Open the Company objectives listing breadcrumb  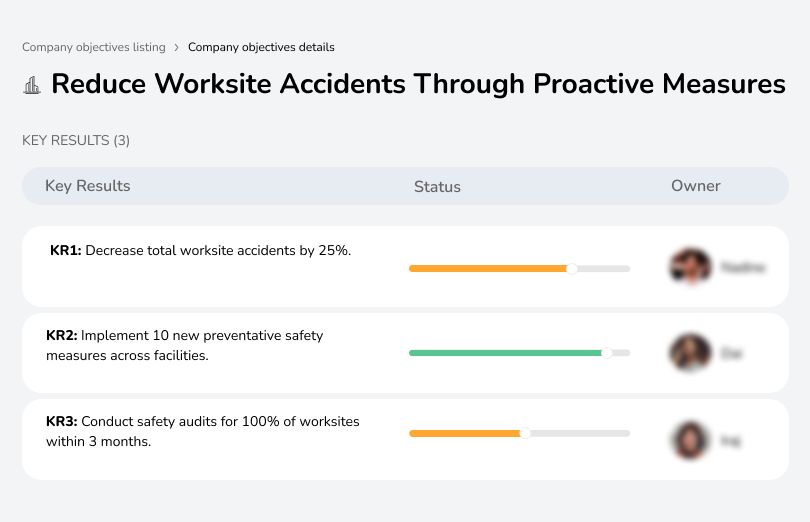click(94, 47)
